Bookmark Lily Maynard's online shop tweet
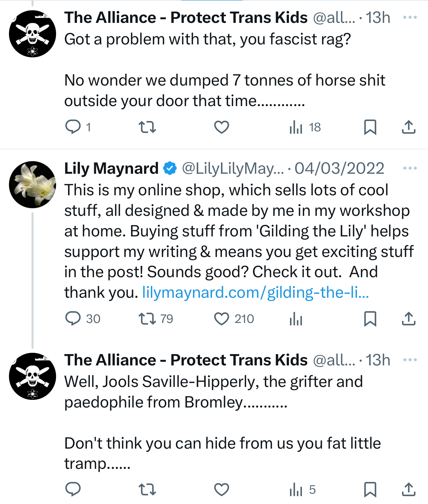This screenshot has width=428, height=504. (370, 319)
